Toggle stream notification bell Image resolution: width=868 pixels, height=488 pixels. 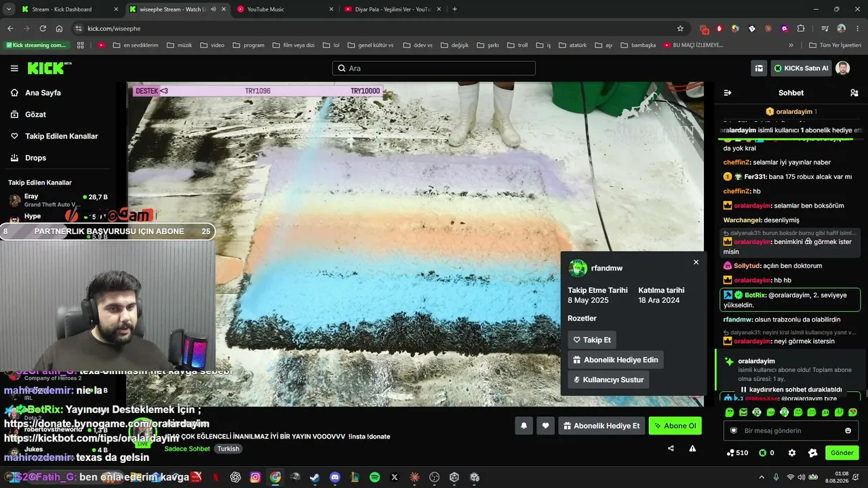click(524, 426)
